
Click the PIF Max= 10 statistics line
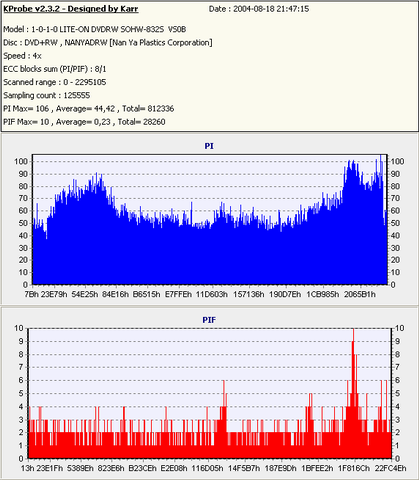click(x=84, y=122)
